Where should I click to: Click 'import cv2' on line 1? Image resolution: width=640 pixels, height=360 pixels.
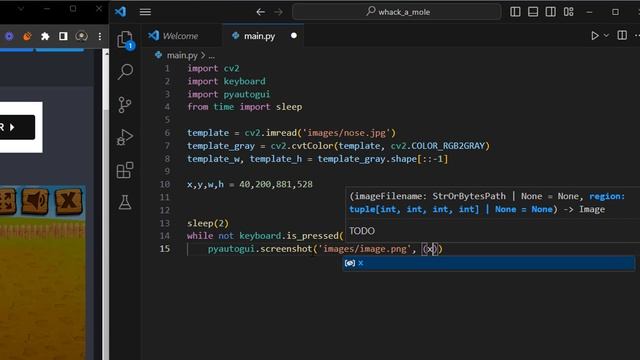(213, 68)
